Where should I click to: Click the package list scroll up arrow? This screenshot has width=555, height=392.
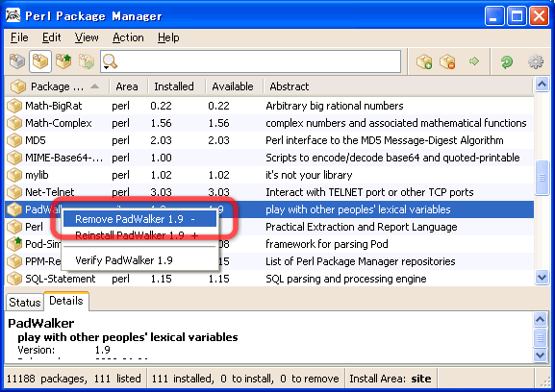click(x=542, y=85)
